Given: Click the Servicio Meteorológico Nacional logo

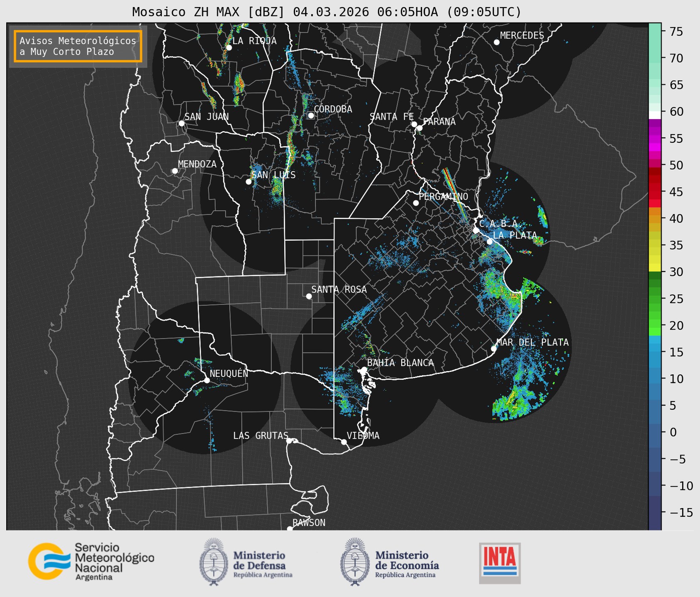Looking at the screenshot, I should pyautogui.click(x=91, y=561).
